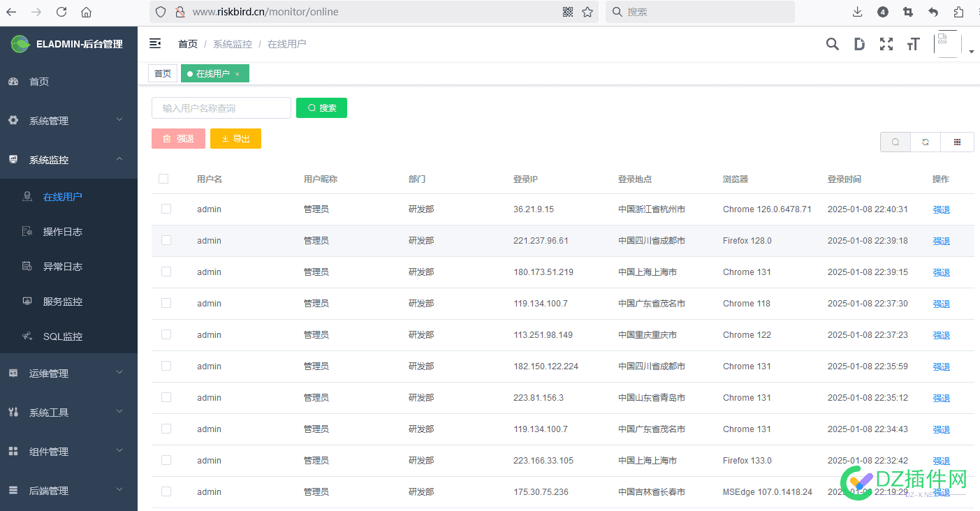Click 系统监控 in the breadcrumb
Viewport: 980px width, 511px height.
(233, 44)
